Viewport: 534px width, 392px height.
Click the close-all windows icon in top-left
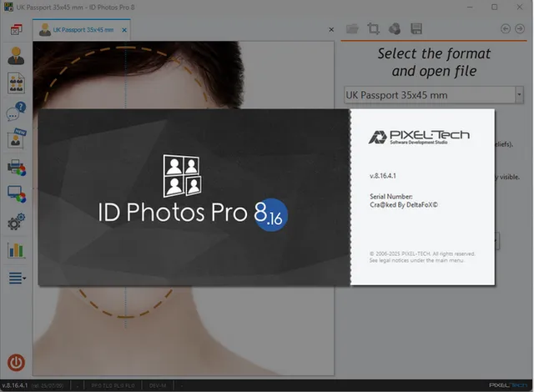pos(16,29)
